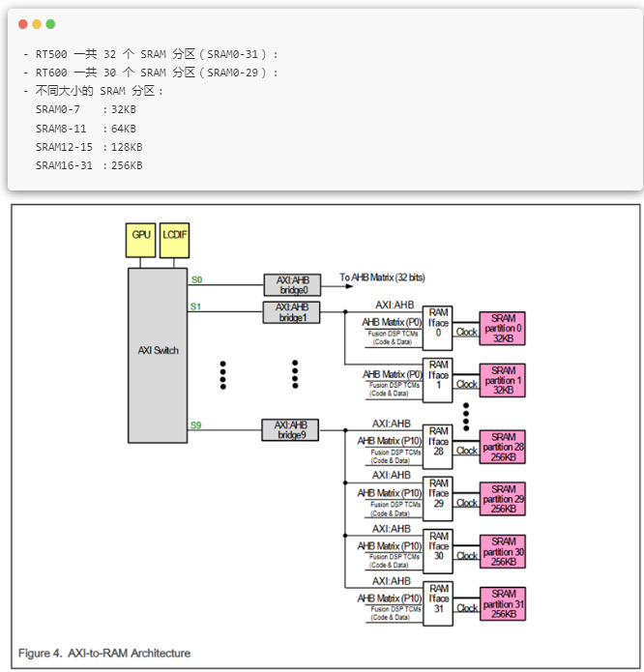The height and width of the screenshot is (672, 644).
Task: Click the yellow minimize dot
Action: coord(37,24)
